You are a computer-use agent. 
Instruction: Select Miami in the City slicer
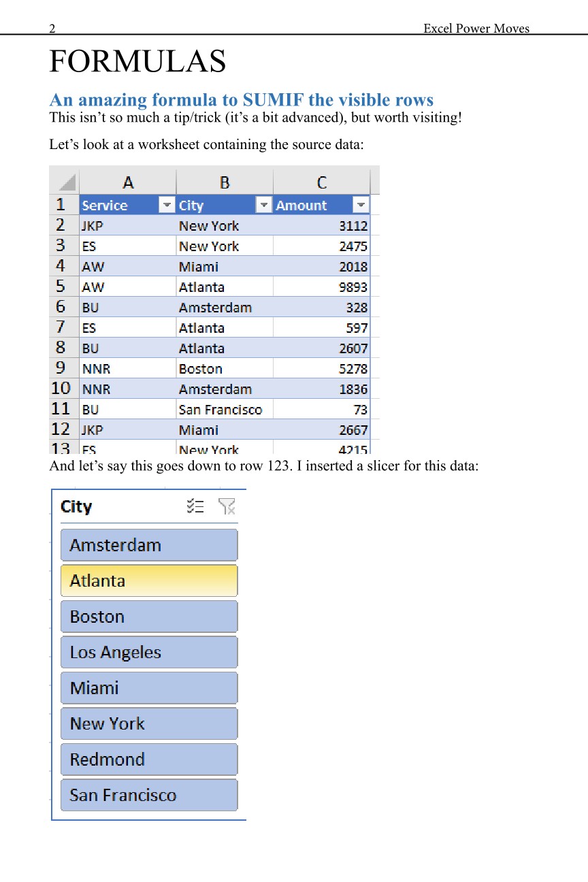pyautogui.click(x=149, y=688)
